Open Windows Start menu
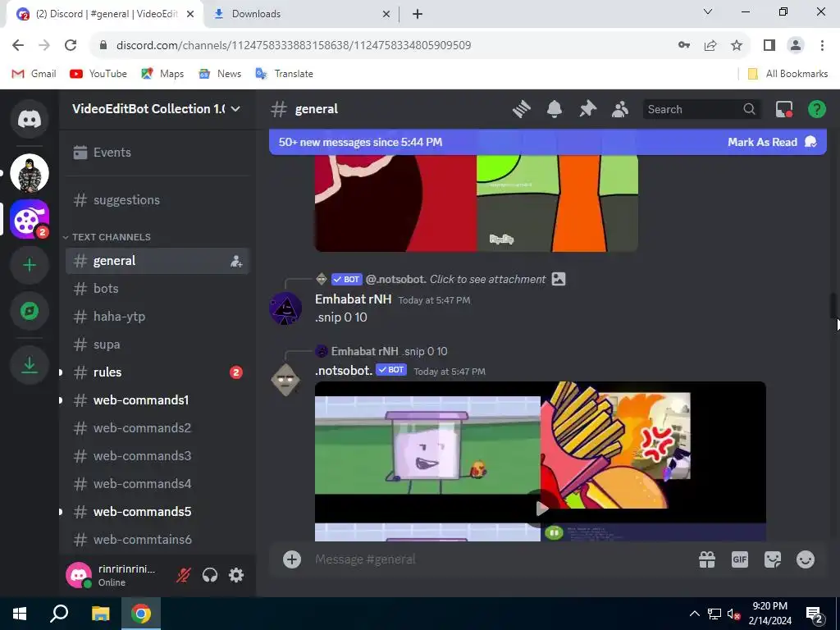 [x=20, y=614]
